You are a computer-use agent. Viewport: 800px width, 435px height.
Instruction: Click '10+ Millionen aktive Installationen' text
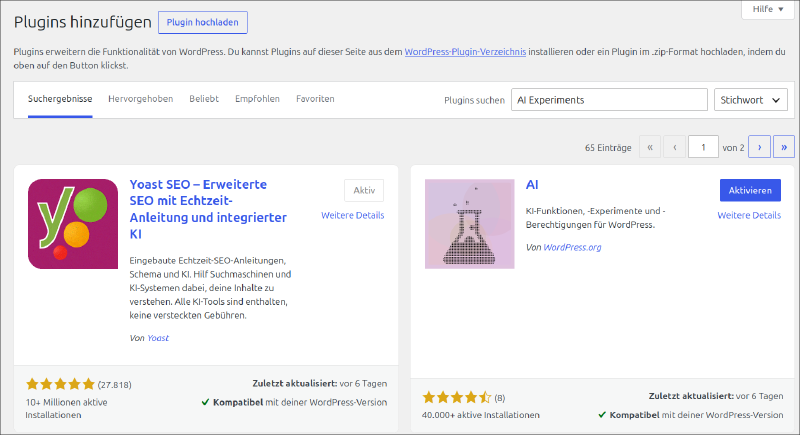click(66, 408)
